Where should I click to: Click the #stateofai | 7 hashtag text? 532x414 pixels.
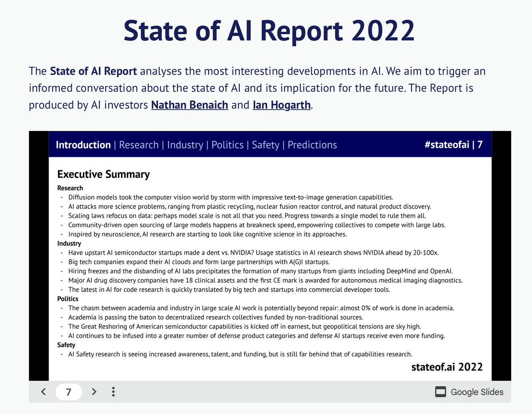pyautogui.click(x=453, y=145)
